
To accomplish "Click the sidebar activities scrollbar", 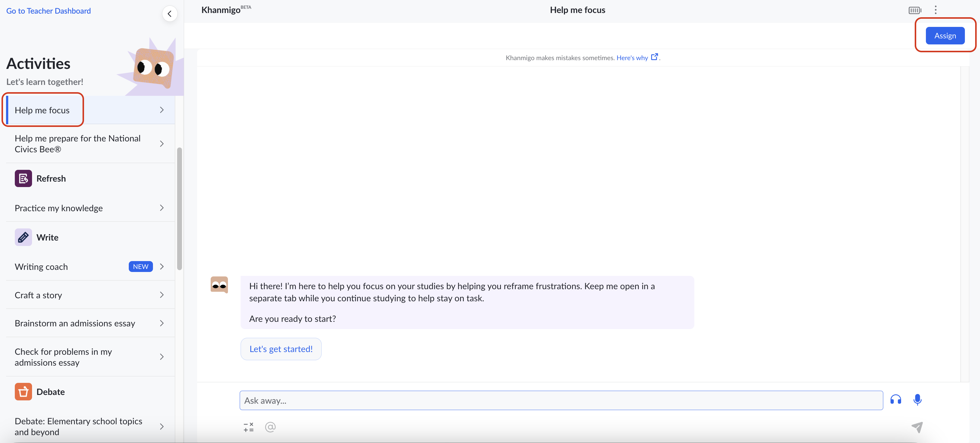I will [x=179, y=209].
